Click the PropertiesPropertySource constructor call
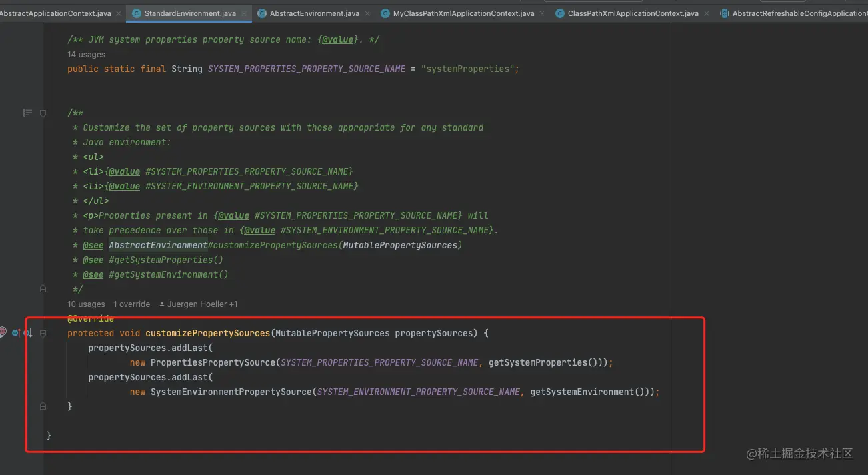Viewport: 868px width, 475px height. (213, 362)
